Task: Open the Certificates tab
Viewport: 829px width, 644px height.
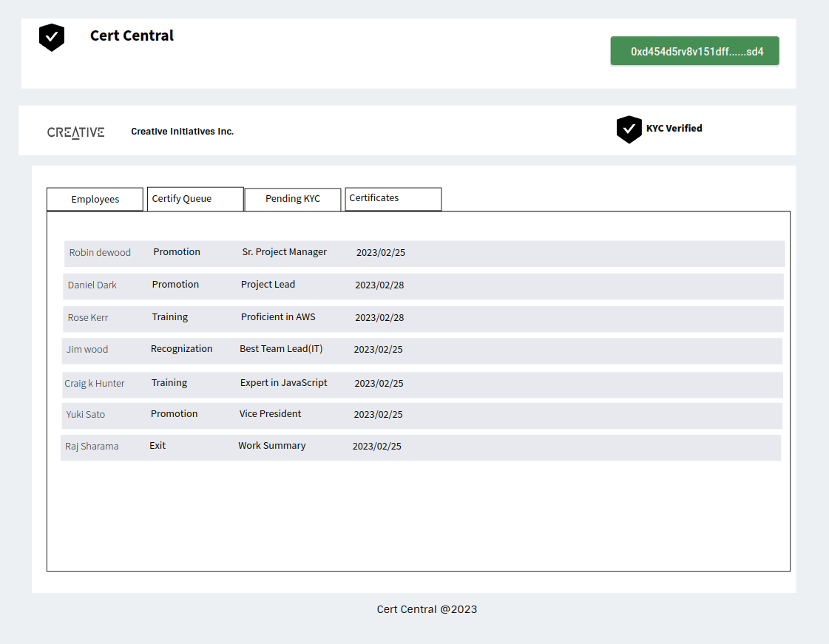Action: [x=393, y=198]
